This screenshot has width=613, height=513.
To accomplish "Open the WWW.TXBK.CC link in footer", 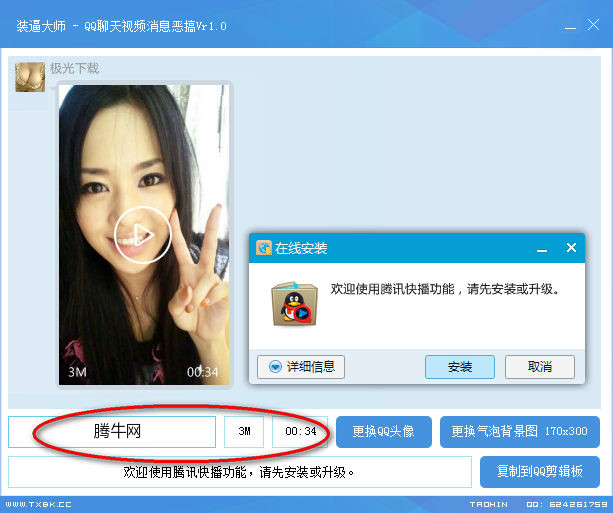I will click(x=38, y=504).
